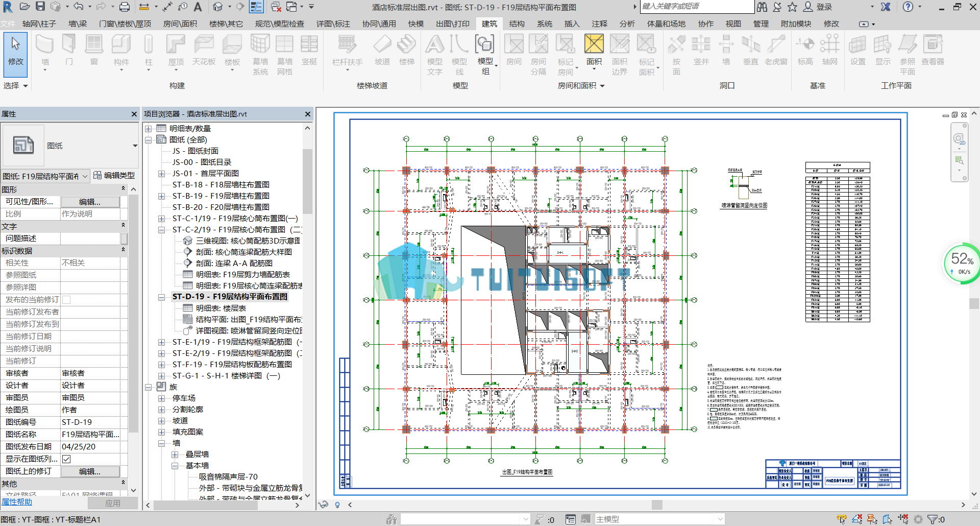Close the 项目浏览器 panel

307,114
